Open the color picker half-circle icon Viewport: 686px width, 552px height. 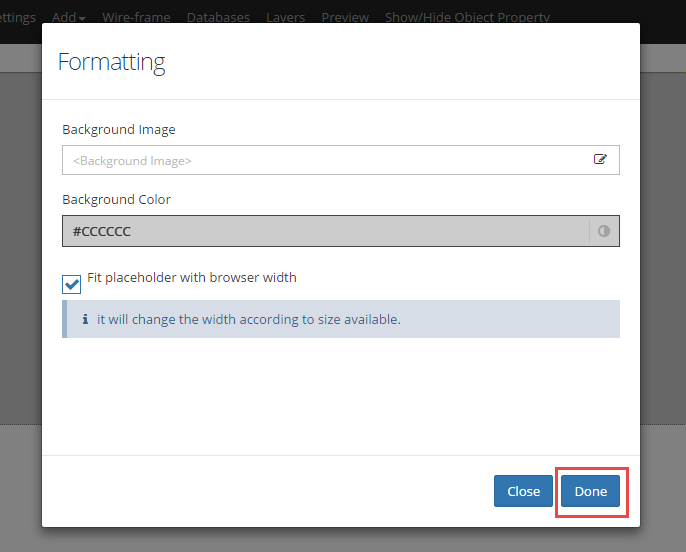[604, 231]
